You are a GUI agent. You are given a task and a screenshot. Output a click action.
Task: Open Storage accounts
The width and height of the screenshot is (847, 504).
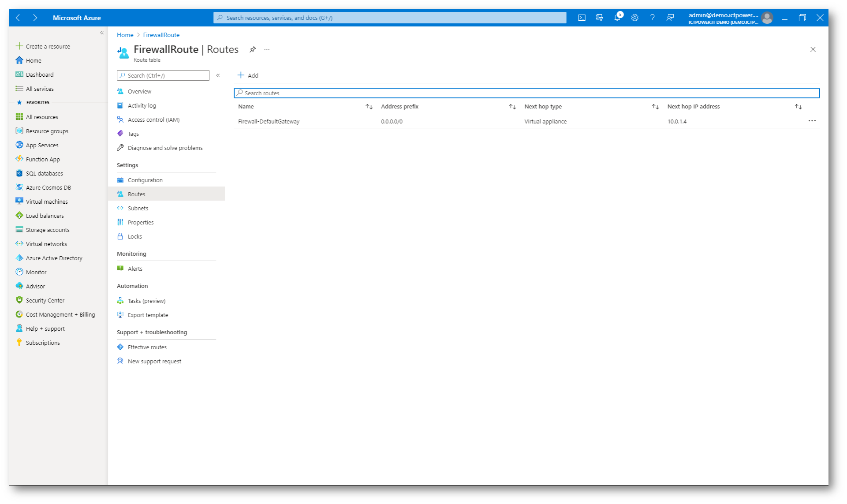[x=48, y=230]
